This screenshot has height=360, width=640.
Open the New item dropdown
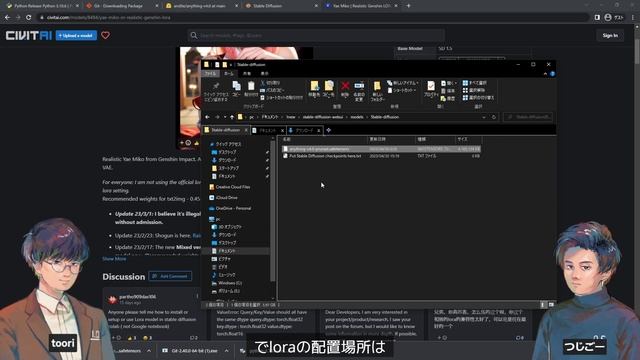pos(403,83)
